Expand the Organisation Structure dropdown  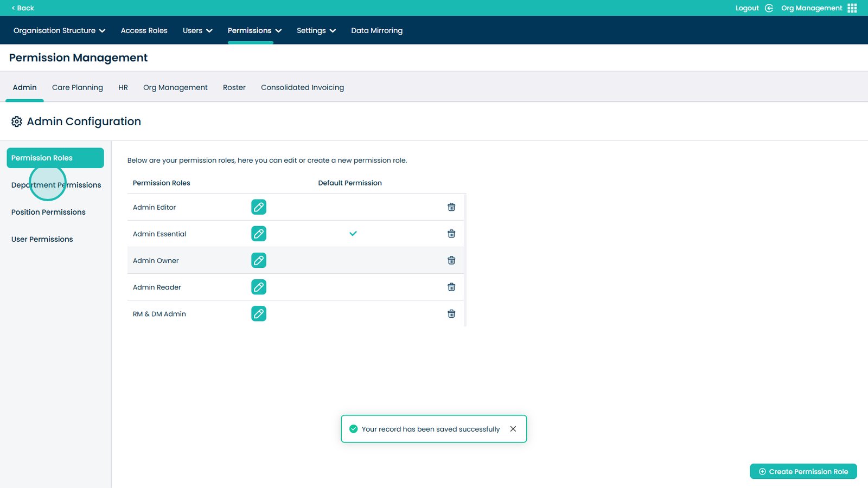[x=59, y=30]
